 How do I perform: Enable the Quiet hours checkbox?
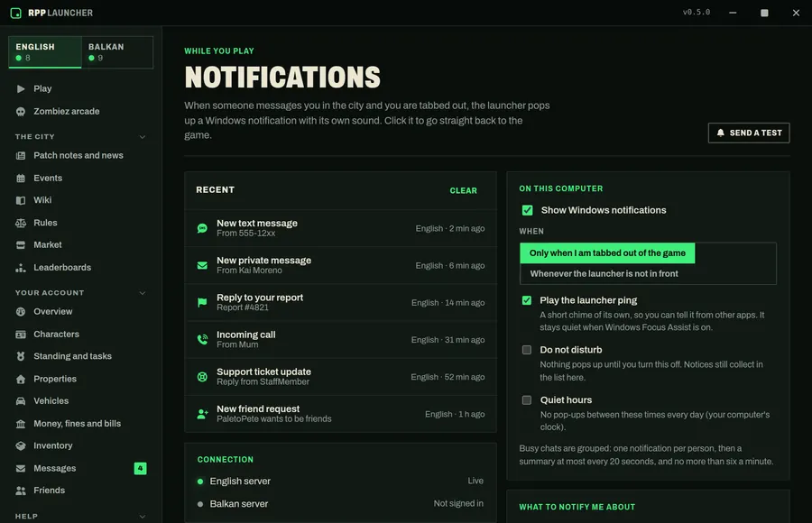pos(527,400)
